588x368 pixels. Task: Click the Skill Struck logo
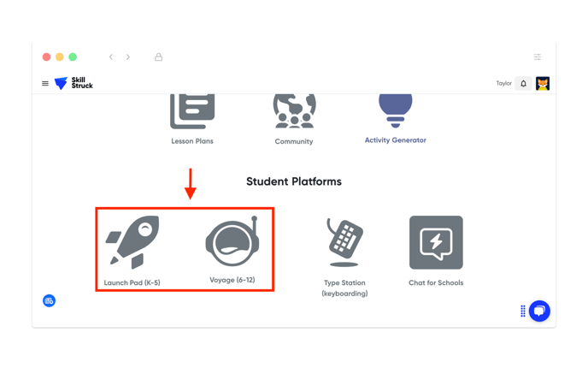tap(73, 83)
